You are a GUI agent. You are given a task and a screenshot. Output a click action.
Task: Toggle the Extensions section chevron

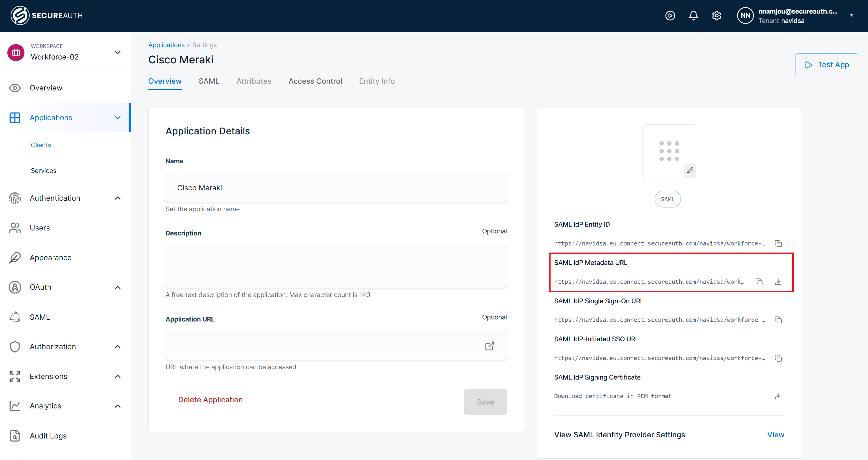click(x=118, y=376)
